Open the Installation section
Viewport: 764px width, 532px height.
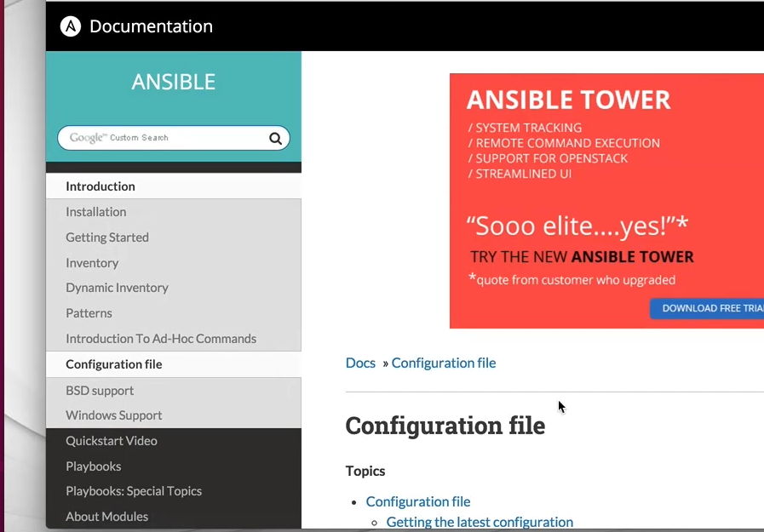tap(95, 211)
